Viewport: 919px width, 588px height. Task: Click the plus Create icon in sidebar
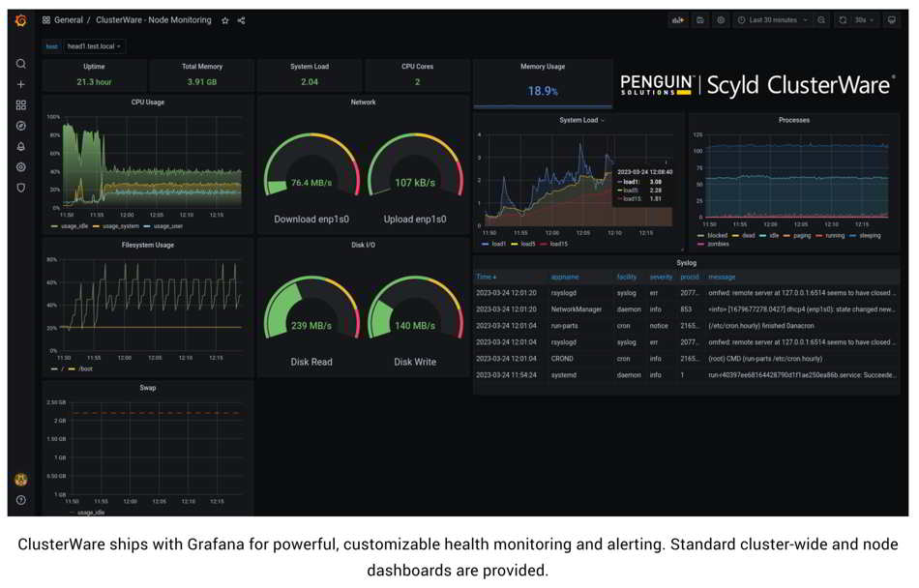[20, 85]
